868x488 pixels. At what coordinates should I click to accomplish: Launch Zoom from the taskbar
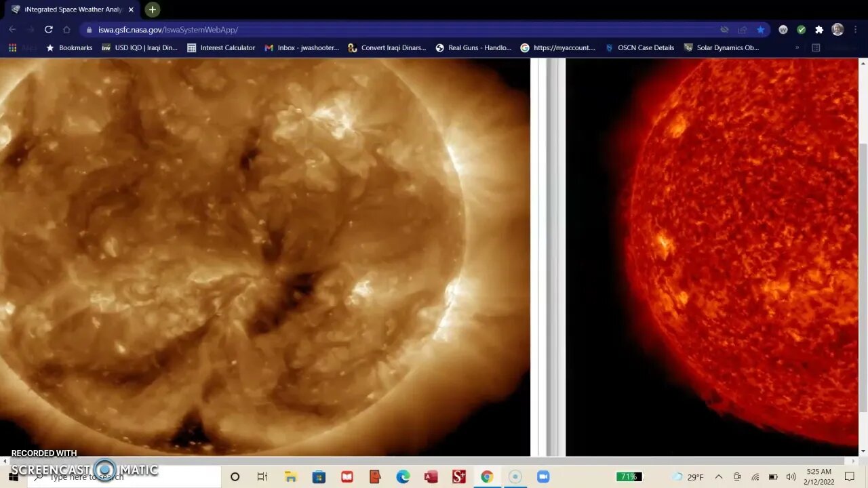pyautogui.click(x=542, y=476)
